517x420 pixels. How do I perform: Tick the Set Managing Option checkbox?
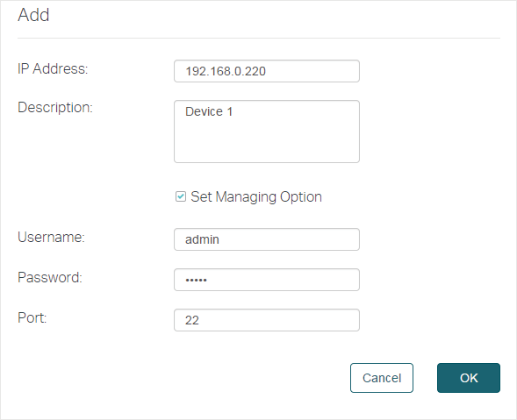tap(180, 196)
